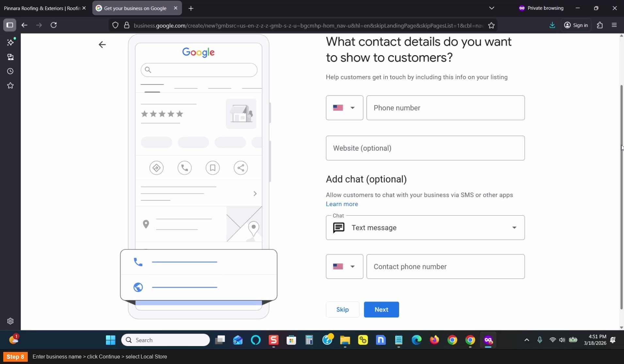Launch File Explorer from the taskbar
The image size is (624, 364).
point(345,340)
